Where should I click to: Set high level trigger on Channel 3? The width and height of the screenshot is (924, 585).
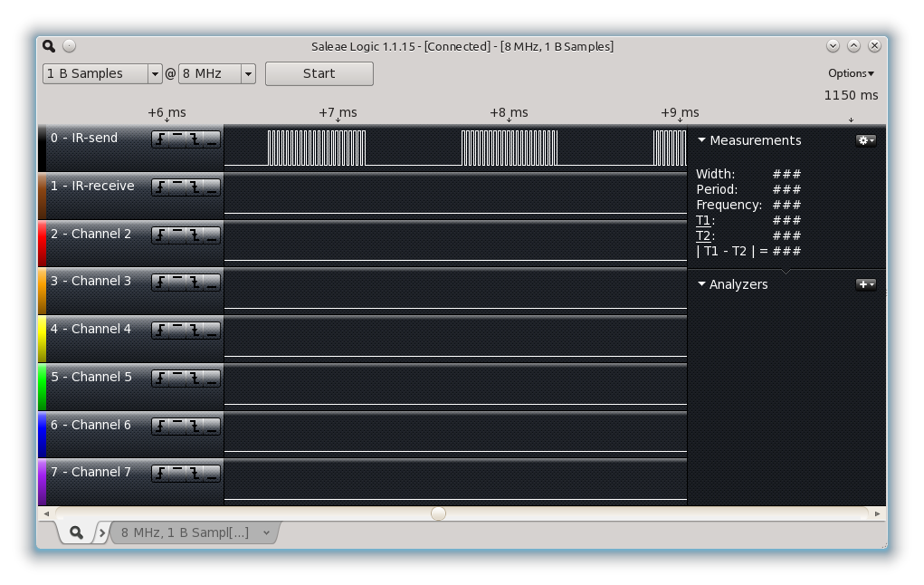click(x=177, y=283)
